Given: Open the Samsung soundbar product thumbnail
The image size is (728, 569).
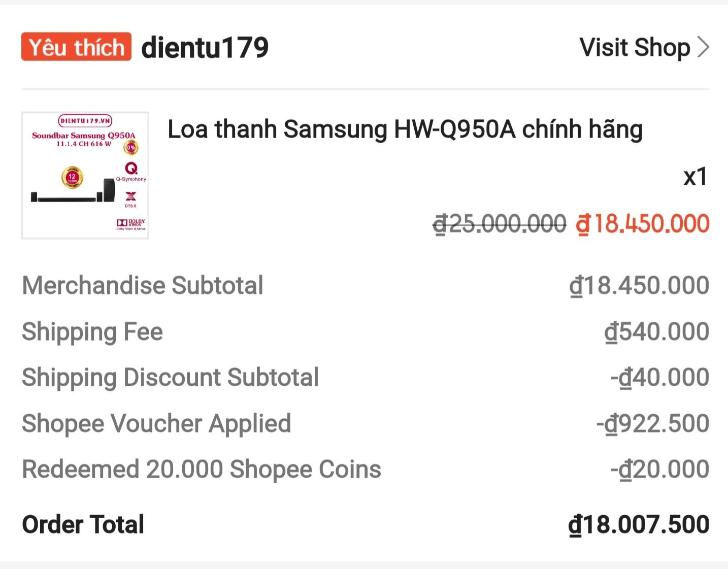Looking at the screenshot, I should coord(85,175).
